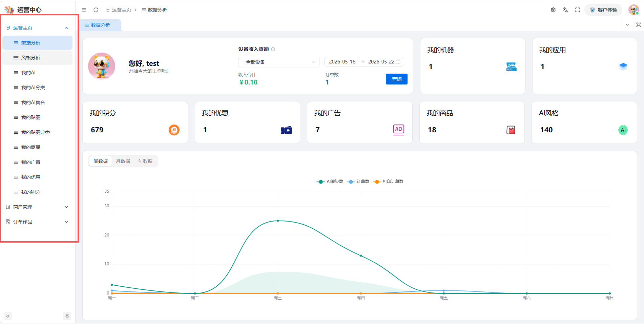Click the user avatar in top right

tap(633, 10)
